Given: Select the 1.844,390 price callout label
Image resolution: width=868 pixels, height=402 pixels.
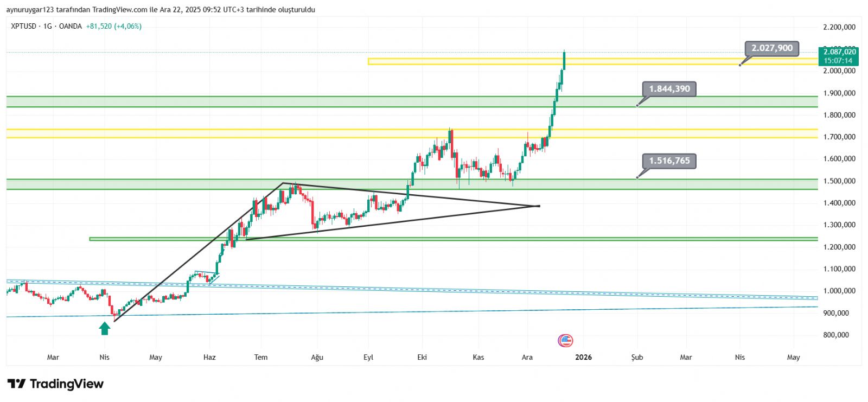Looking at the screenshot, I should pos(669,89).
